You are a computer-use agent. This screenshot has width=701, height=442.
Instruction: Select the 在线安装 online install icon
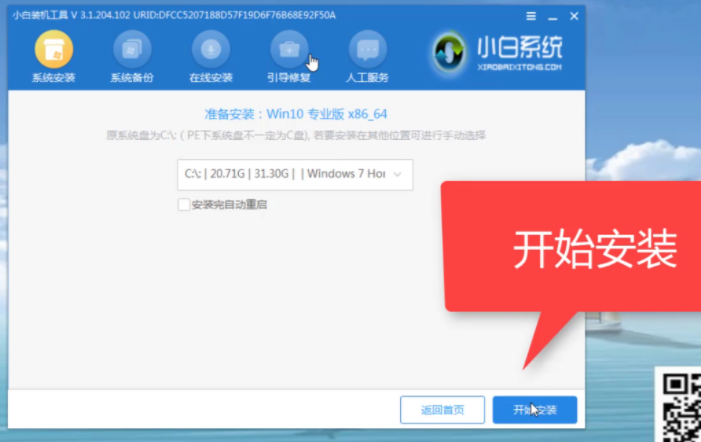[211, 50]
